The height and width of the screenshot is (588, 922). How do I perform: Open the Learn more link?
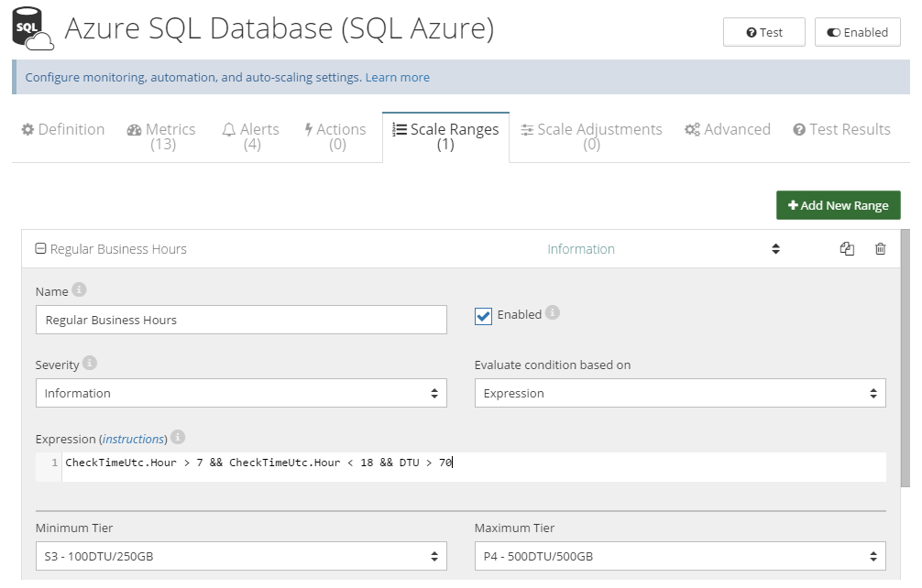tap(398, 78)
